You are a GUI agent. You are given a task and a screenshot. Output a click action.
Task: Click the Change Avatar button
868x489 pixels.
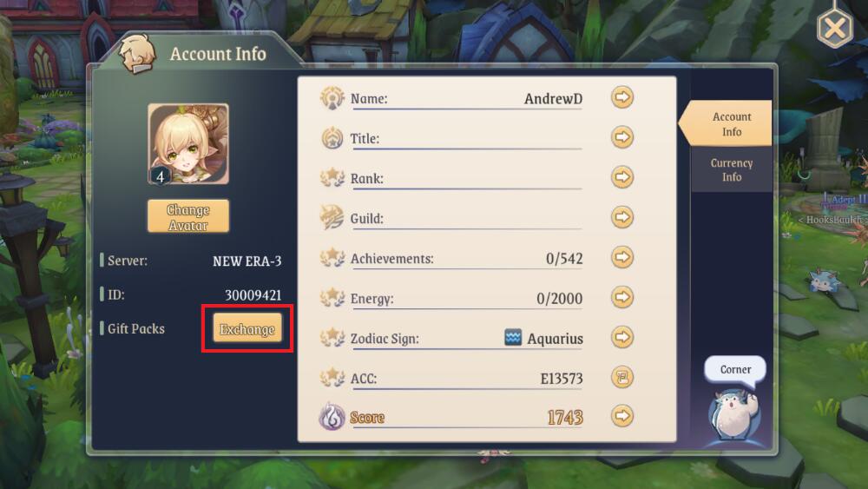pyautogui.click(x=188, y=217)
